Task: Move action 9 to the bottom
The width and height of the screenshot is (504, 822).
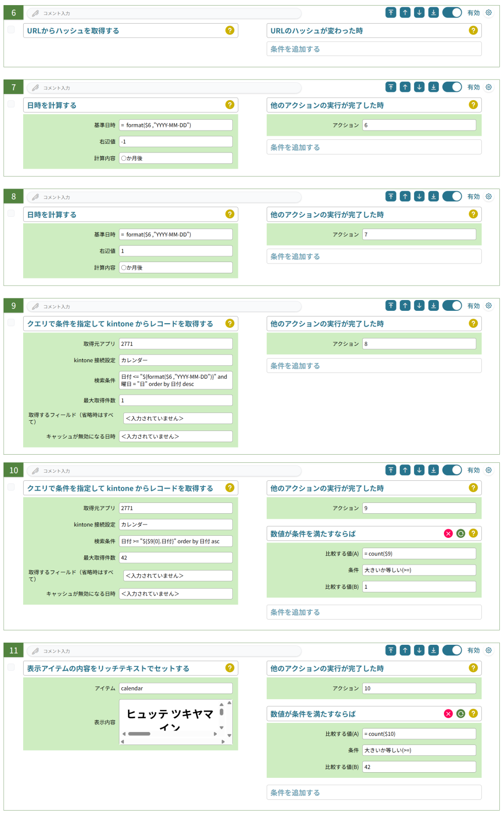Action: [x=434, y=306]
